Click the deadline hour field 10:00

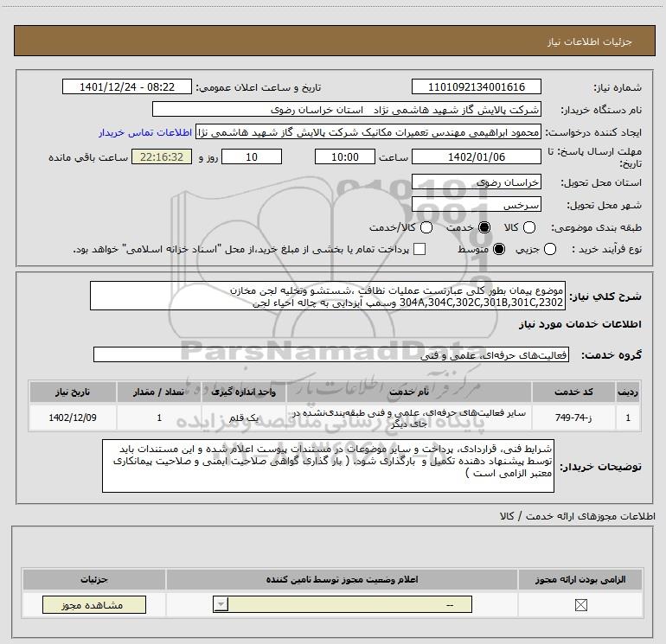click(x=345, y=157)
